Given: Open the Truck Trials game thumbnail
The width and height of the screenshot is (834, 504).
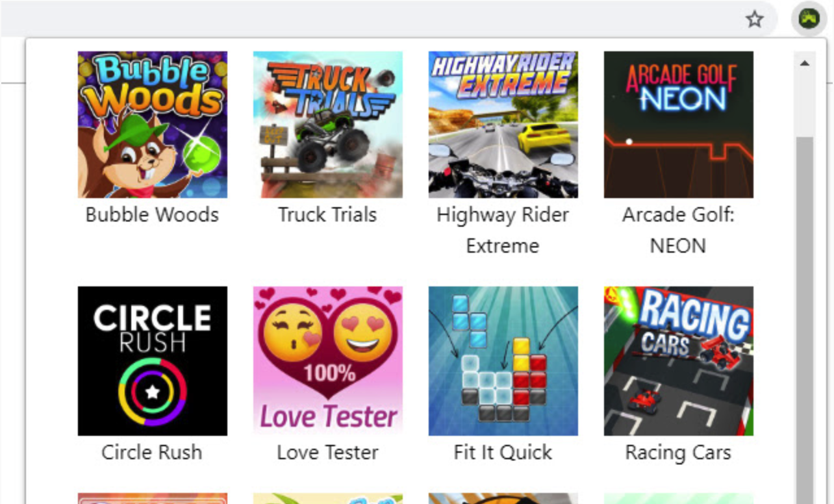Looking at the screenshot, I should click(328, 125).
